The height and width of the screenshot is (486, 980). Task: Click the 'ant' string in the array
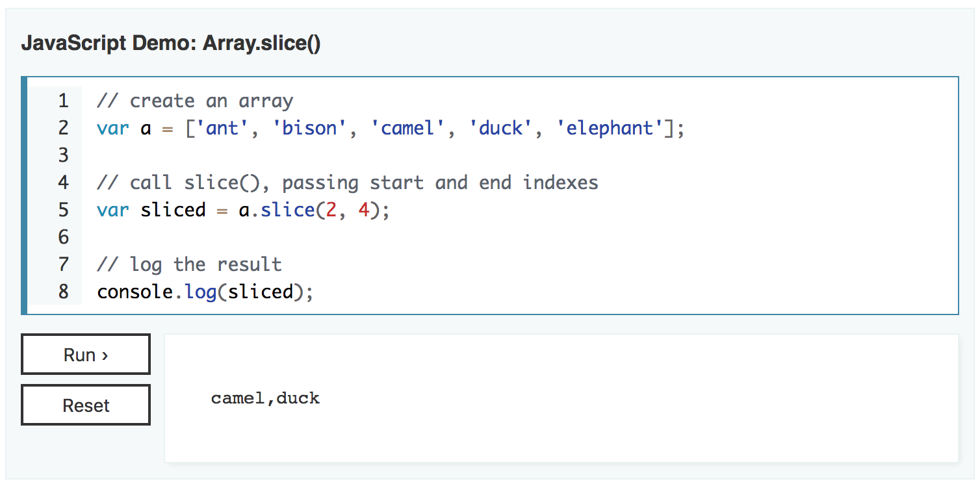click(x=222, y=128)
